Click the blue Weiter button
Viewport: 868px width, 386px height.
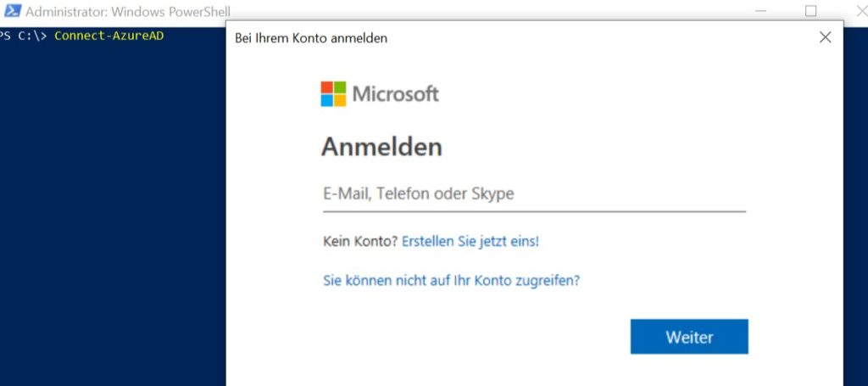[x=689, y=337]
